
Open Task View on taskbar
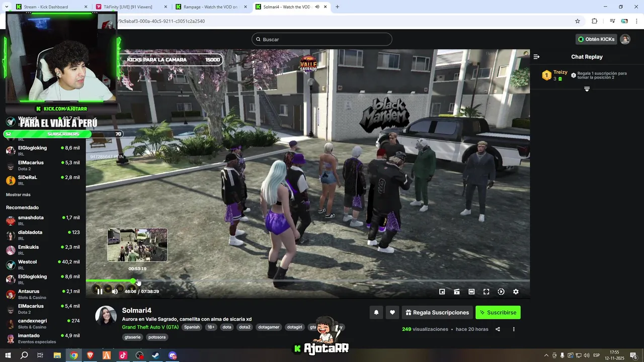(x=40, y=355)
